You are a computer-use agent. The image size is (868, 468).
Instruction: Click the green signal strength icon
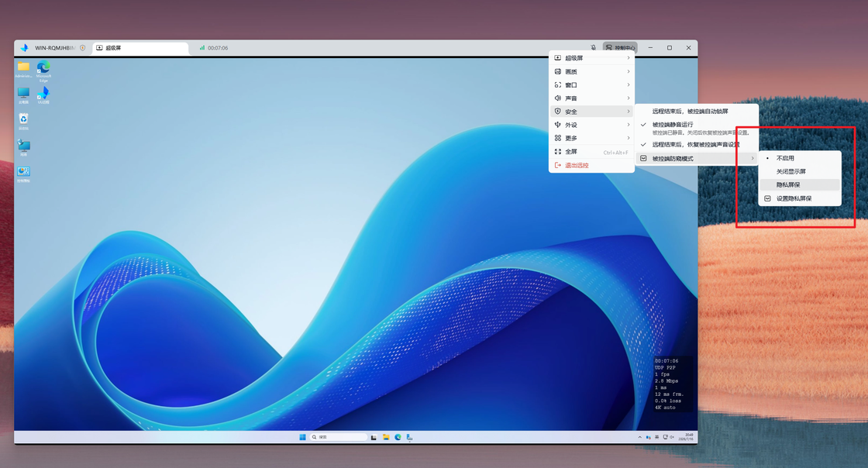coord(202,47)
